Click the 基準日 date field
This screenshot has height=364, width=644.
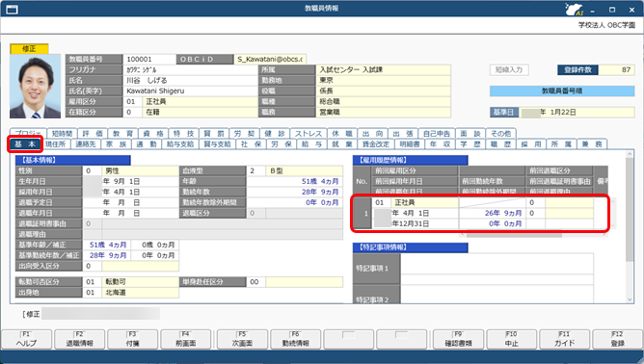pyautogui.click(x=577, y=112)
